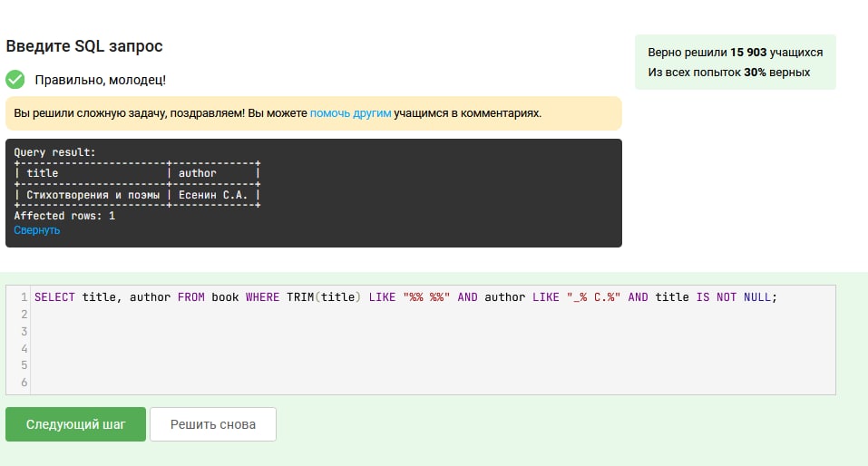Viewport: 868px width, 466px height.
Task: Click the 'Query result:' label
Action: [54, 152]
